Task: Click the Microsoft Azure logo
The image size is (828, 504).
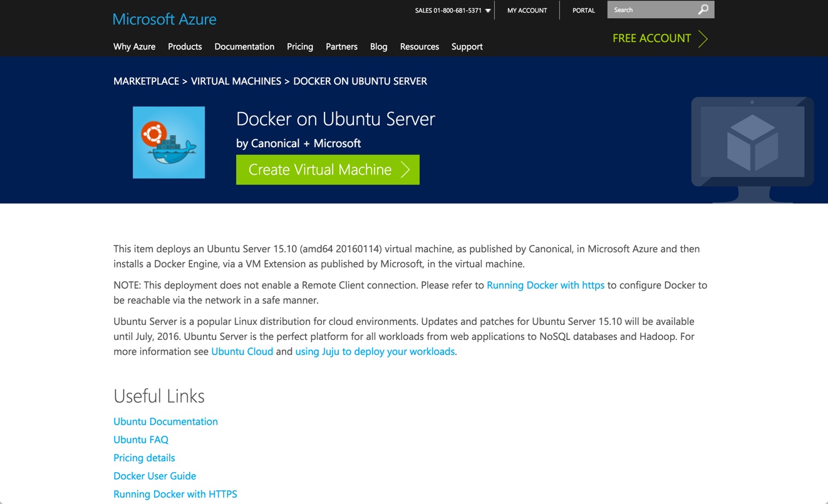Action: 164,19
